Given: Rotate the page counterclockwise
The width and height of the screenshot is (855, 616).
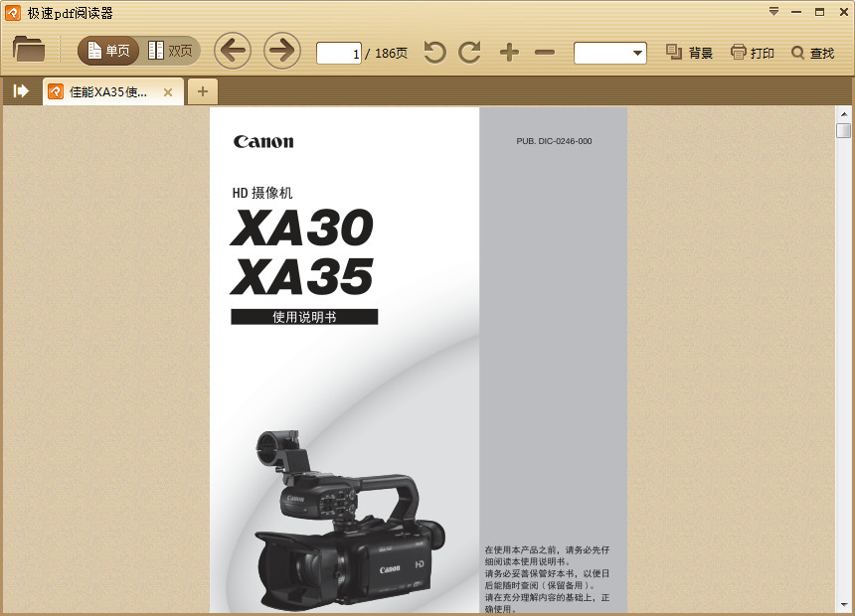Looking at the screenshot, I should 434,53.
